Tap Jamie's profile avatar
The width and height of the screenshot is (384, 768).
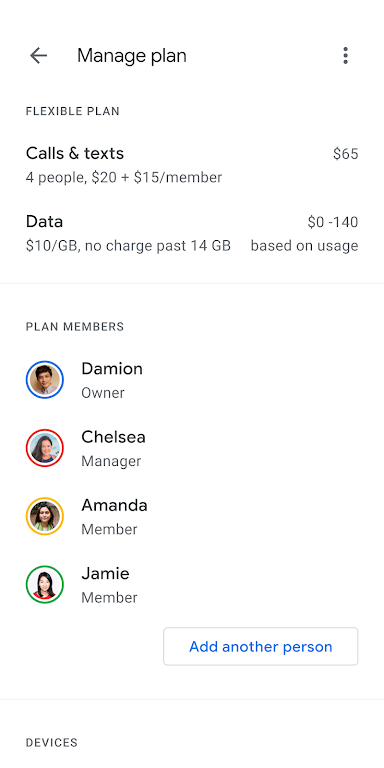click(x=45, y=585)
